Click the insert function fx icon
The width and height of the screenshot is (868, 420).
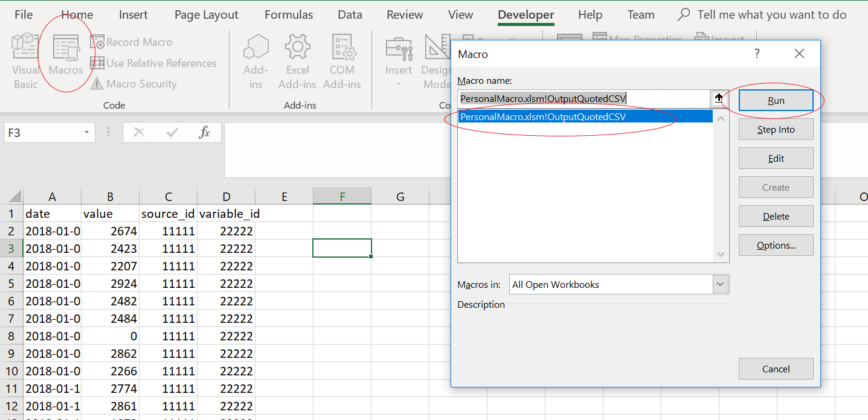coord(205,133)
